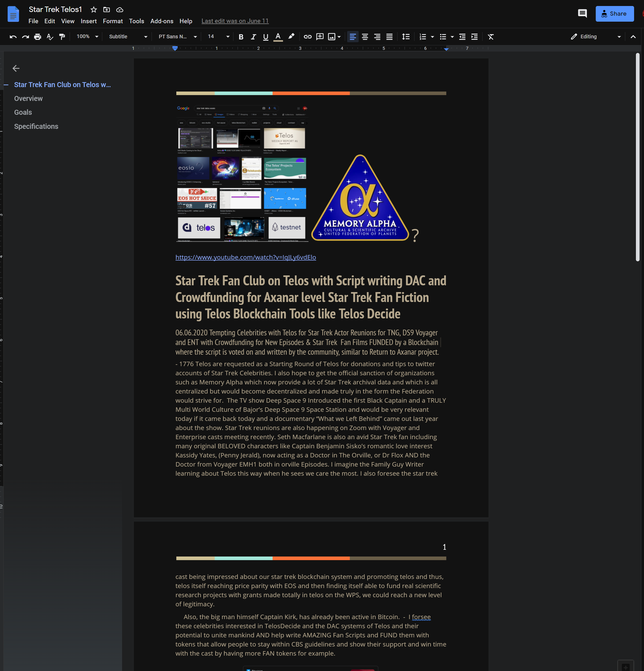
Task: Open Last edit was on June 11
Action: coord(235,21)
